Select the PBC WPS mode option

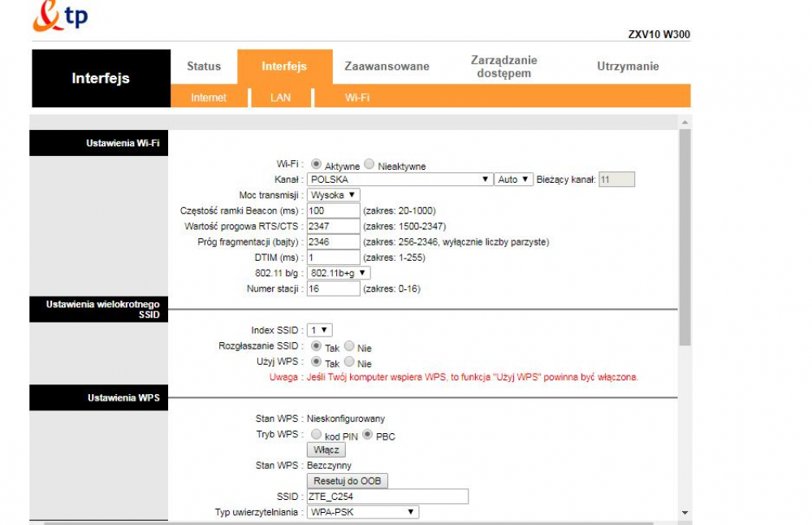(x=368, y=435)
